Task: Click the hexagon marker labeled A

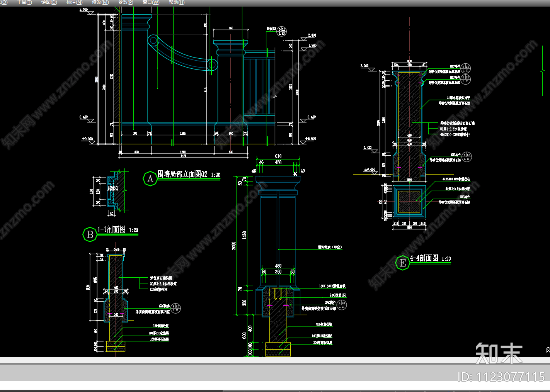Action: [150, 179]
